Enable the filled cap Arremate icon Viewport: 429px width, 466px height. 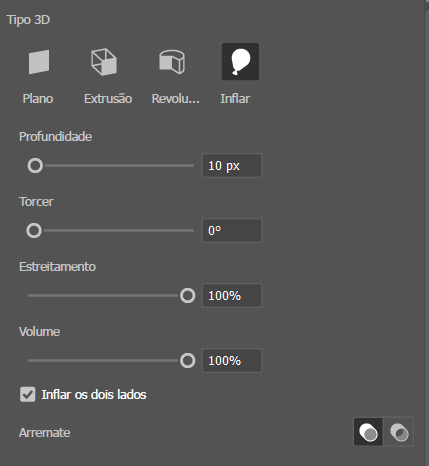click(368, 432)
